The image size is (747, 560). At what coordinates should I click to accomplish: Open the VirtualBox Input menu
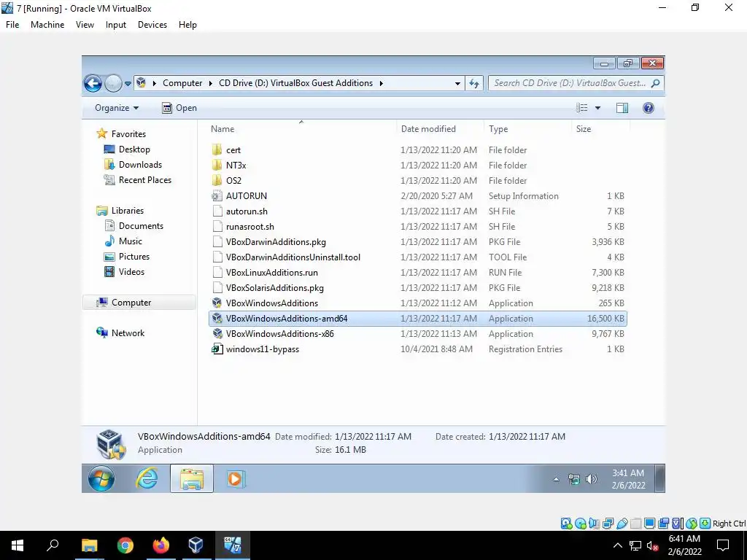pyautogui.click(x=116, y=25)
